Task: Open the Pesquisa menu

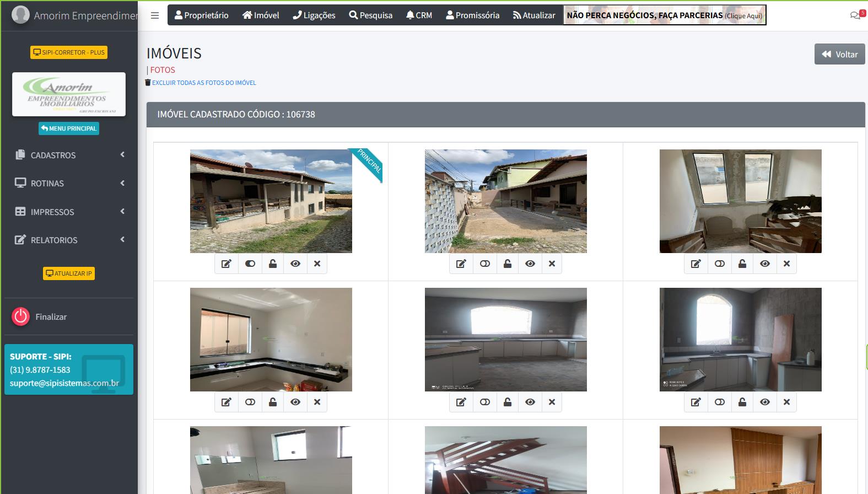Action: (x=371, y=15)
